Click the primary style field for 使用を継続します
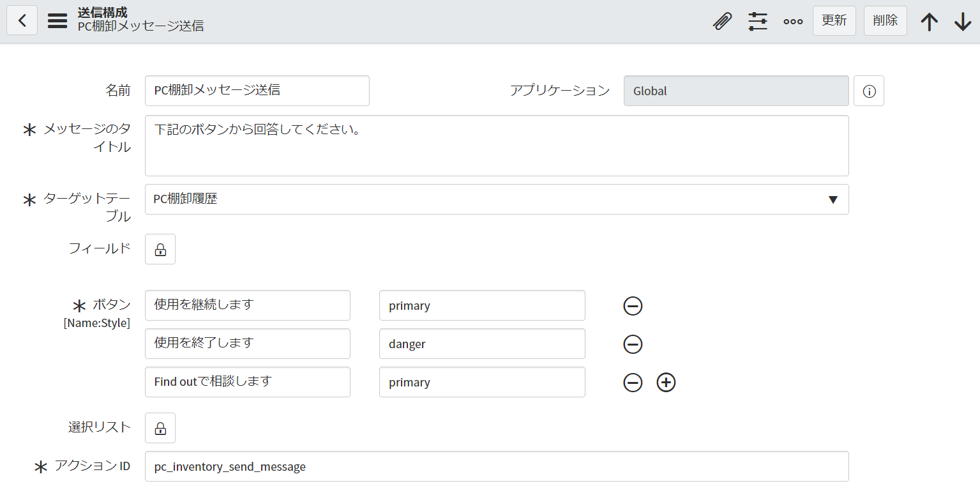This screenshot has height=488, width=980. click(x=482, y=305)
